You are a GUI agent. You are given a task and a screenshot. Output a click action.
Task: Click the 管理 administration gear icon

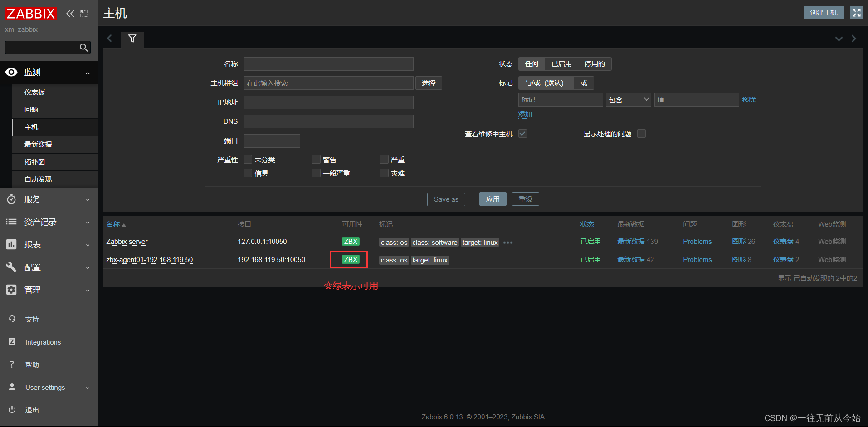(11, 290)
